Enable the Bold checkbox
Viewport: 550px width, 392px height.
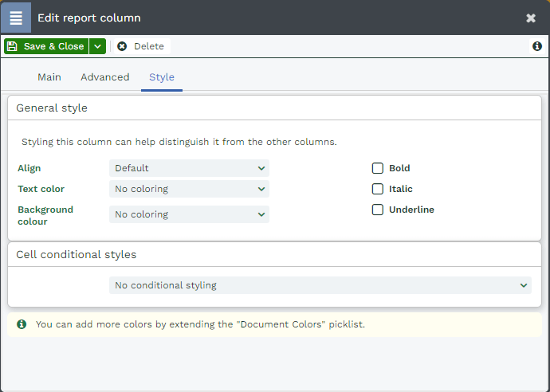(377, 168)
